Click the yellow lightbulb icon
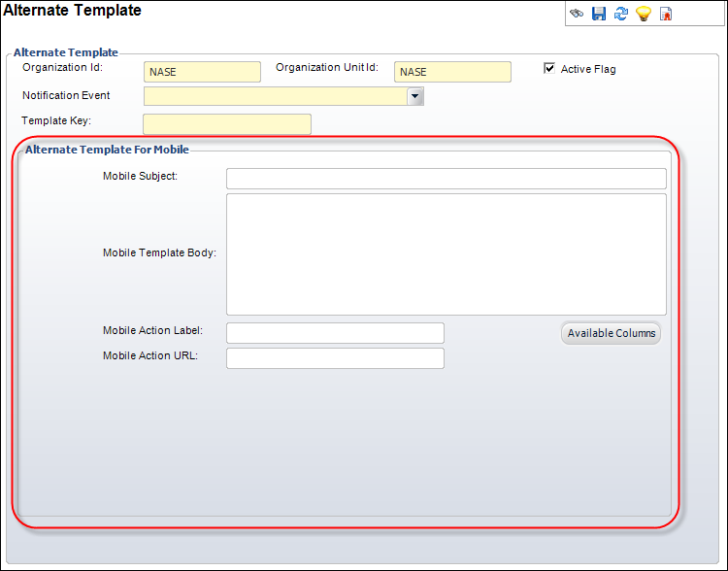This screenshot has height=571, width=728. pos(643,14)
